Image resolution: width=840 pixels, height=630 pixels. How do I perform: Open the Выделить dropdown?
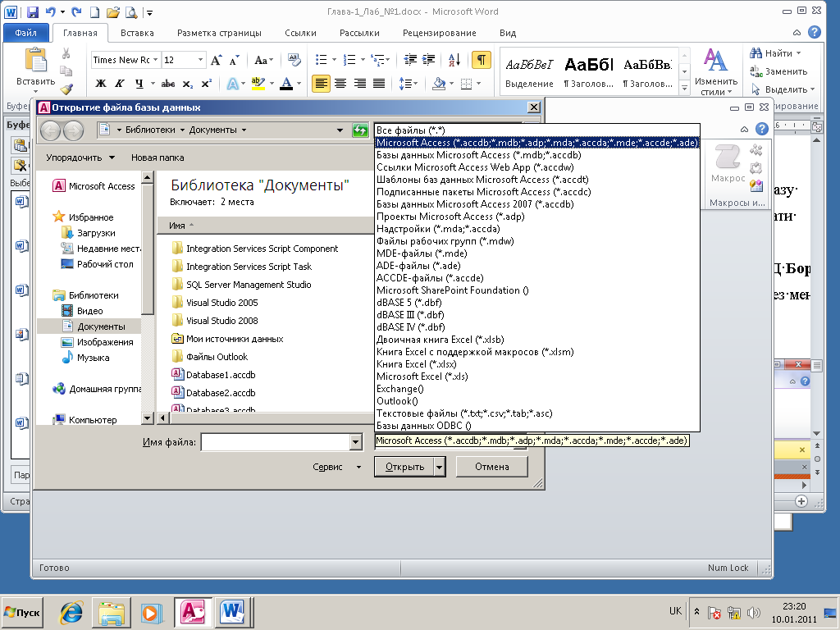pos(783,89)
